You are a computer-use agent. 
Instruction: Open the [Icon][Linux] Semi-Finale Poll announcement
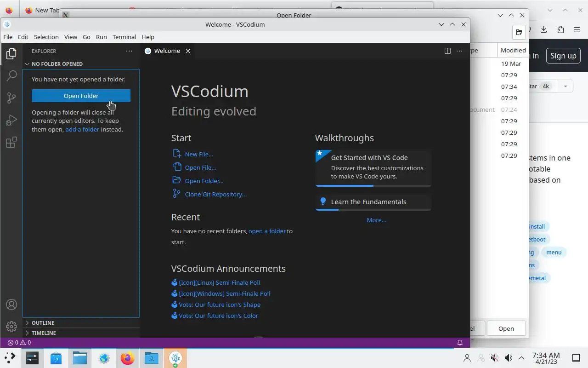219,282
